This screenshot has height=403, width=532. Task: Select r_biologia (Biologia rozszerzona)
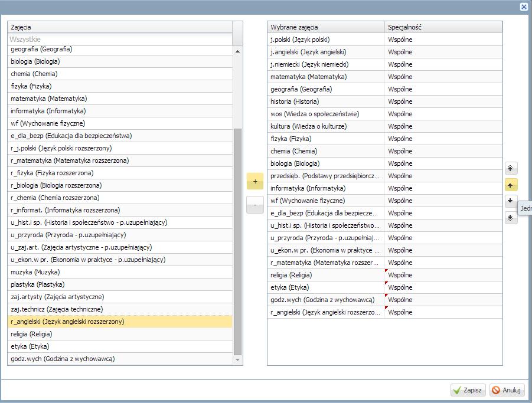pyautogui.click(x=120, y=185)
